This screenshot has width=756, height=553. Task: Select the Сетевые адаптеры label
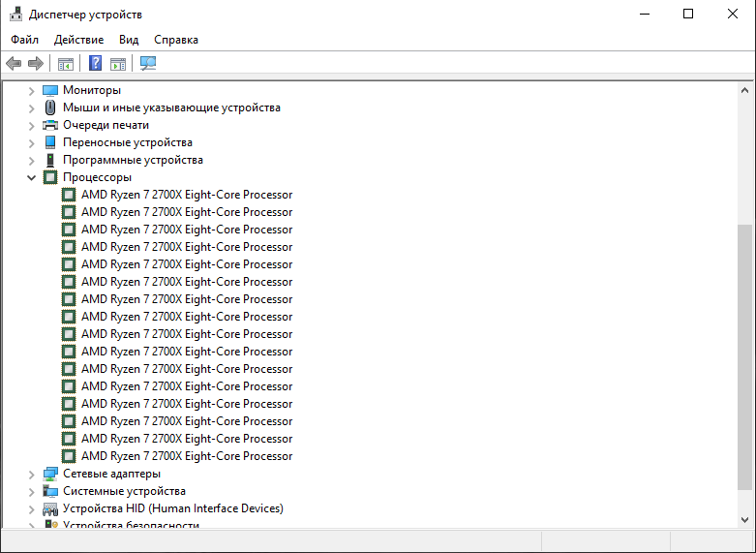112,474
